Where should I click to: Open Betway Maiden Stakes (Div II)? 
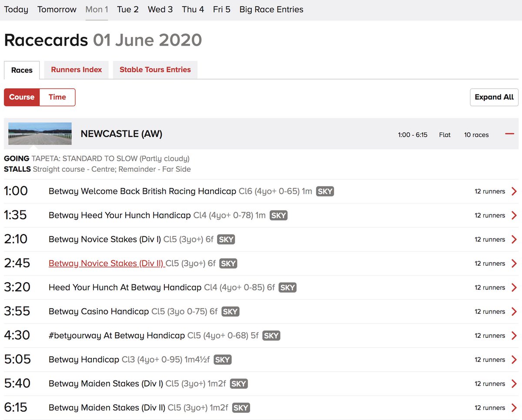click(x=107, y=408)
